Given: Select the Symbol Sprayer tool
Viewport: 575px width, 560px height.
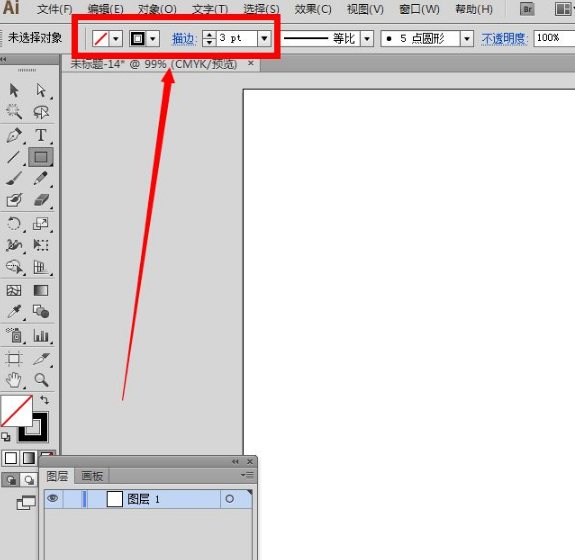Looking at the screenshot, I should tap(15, 335).
